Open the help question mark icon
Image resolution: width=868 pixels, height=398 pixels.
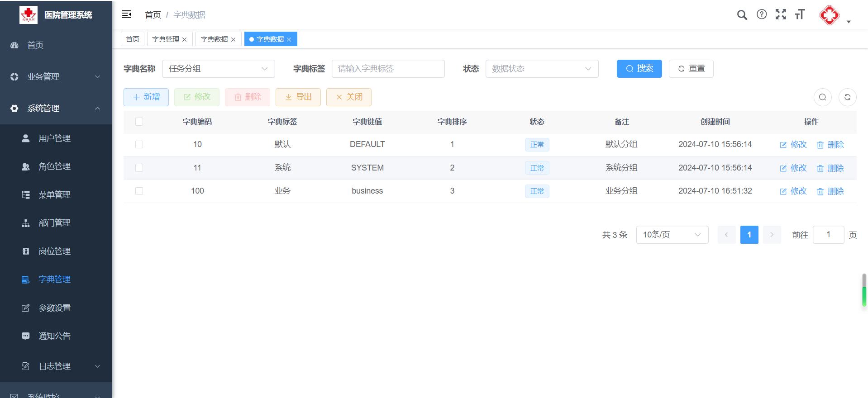pyautogui.click(x=762, y=14)
